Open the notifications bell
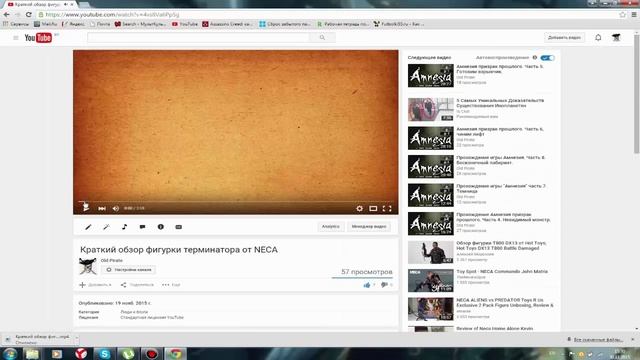Image resolution: width=640 pixels, height=360 pixels. click(598, 38)
